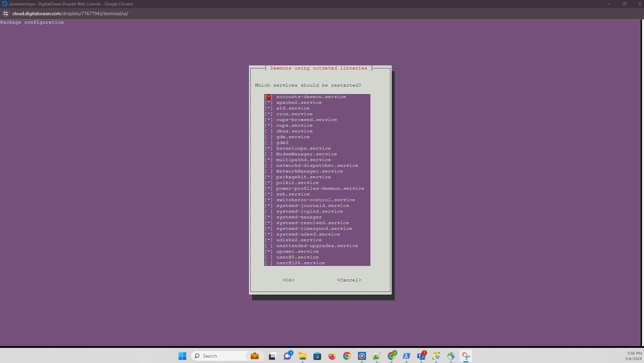The width and height of the screenshot is (644, 363).
Task: Open File Explorer from the taskbar
Action: (302, 356)
